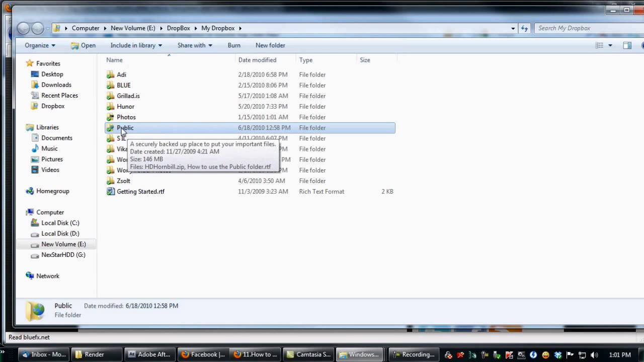Open the Organize dropdown menu
This screenshot has width=644, height=362.
[40, 45]
